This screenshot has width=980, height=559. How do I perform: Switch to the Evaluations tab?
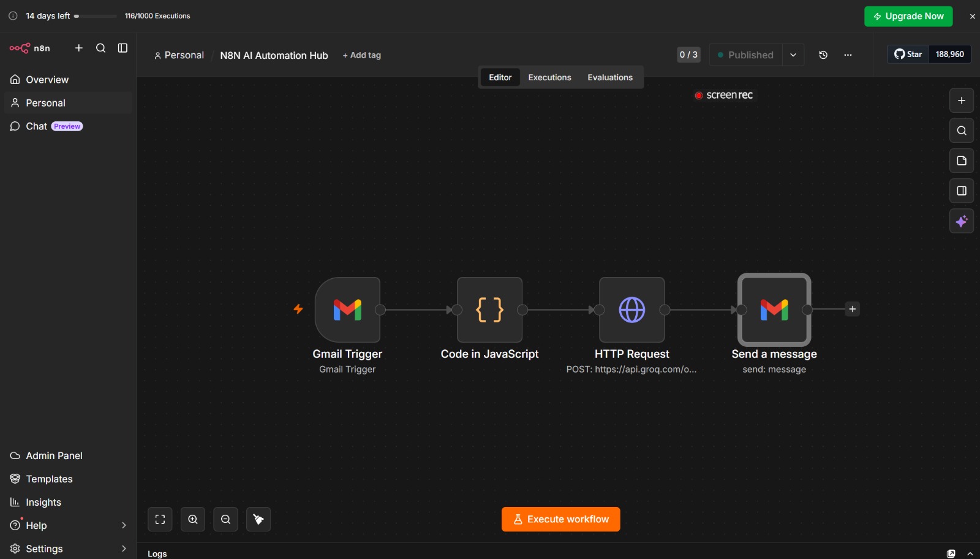pyautogui.click(x=610, y=77)
